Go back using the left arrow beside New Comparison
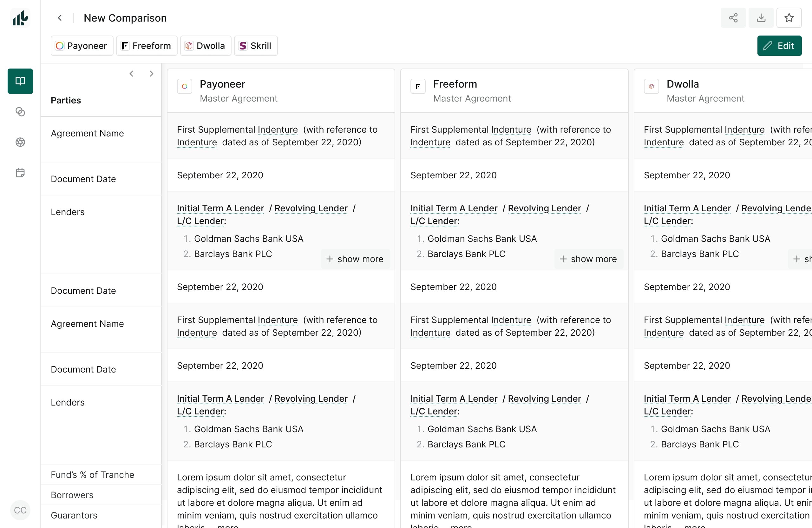812x528 pixels. coord(60,18)
